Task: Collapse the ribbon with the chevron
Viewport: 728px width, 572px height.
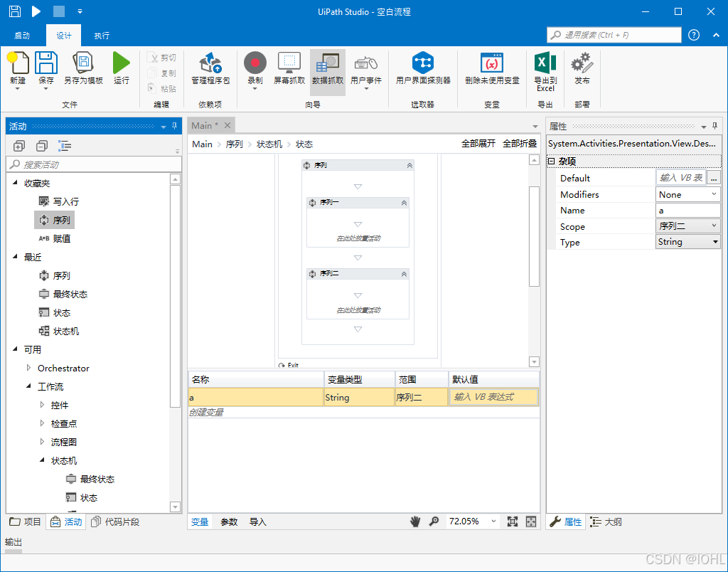Action: (x=716, y=35)
